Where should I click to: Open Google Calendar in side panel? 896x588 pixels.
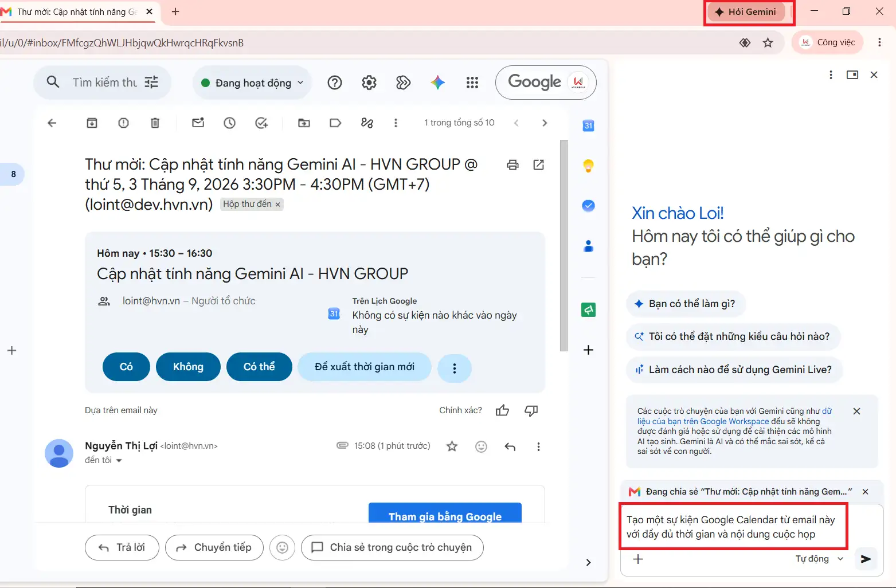click(x=588, y=126)
